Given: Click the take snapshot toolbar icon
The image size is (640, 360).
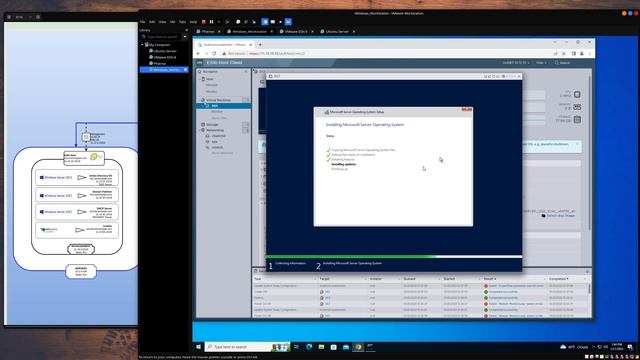Looking at the screenshot, I should tap(238, 22).
